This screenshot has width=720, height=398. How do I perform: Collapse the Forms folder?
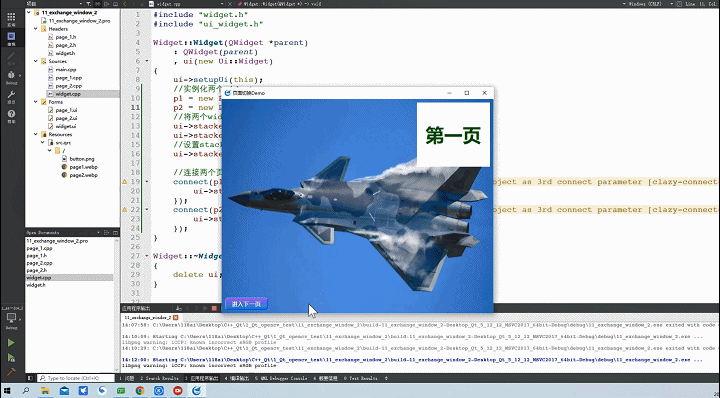36,102
